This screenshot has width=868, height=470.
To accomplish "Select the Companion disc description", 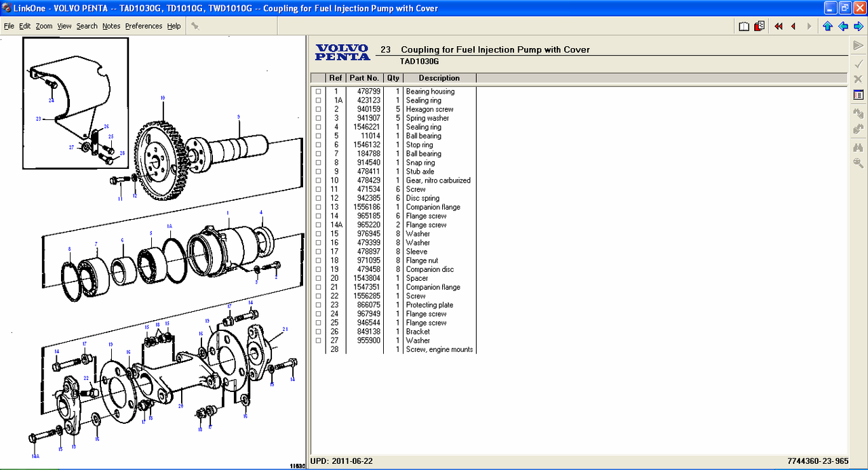I will tap(430, 269).
